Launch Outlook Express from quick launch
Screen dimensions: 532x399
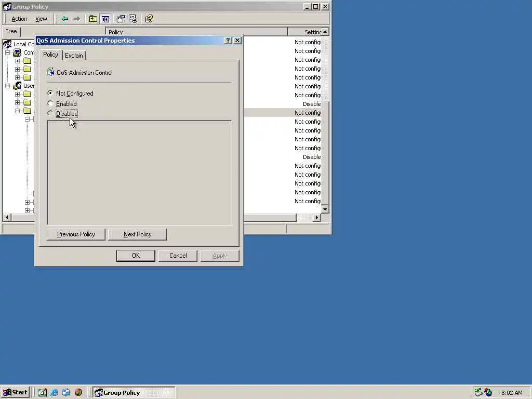(66, 393)
